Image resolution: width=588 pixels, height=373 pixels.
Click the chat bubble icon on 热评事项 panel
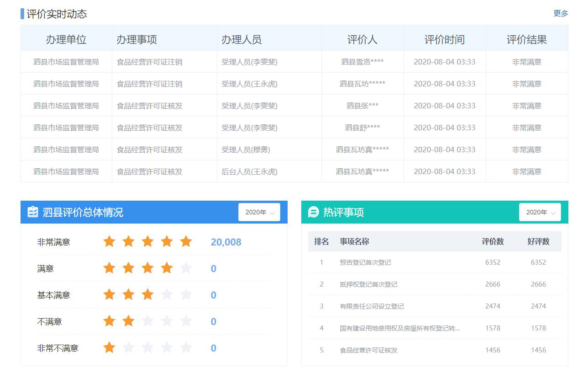tap(313, 212)
